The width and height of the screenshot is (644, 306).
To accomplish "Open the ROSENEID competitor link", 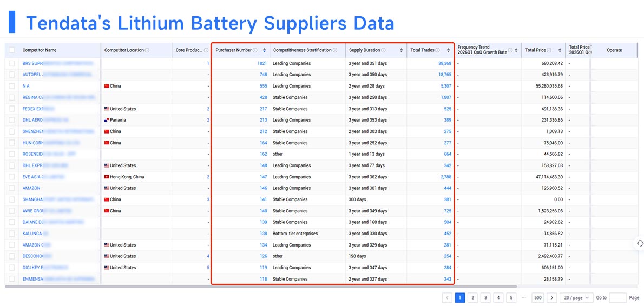I will 49,154.
